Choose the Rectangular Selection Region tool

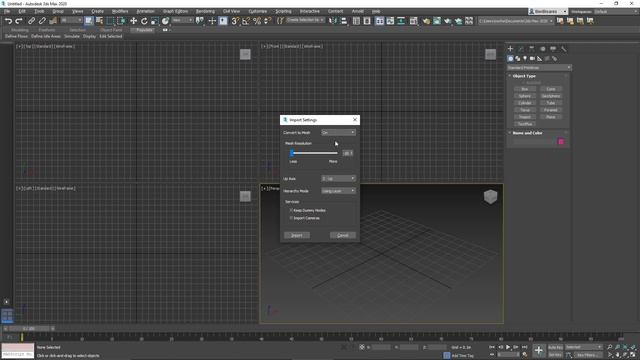(110, 21)
